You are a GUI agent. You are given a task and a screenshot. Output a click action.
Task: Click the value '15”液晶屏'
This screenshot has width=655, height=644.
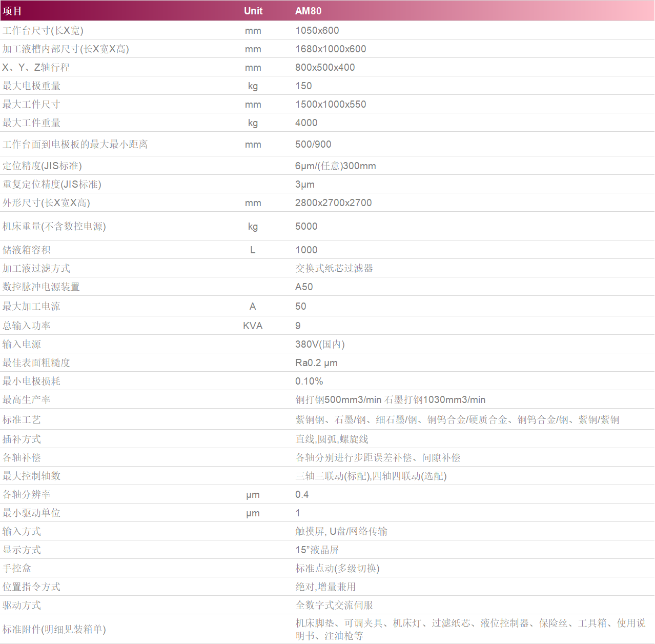(x=317, y=550)
